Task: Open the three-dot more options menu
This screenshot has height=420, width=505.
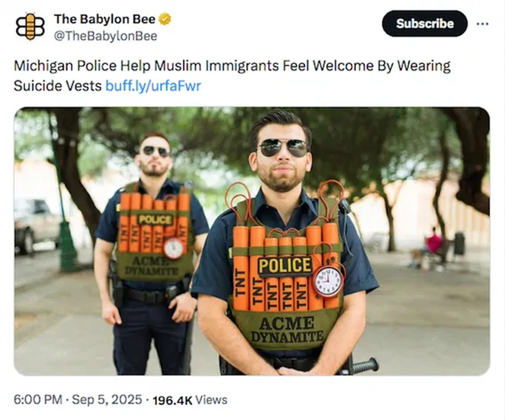Action: (482, 24)
